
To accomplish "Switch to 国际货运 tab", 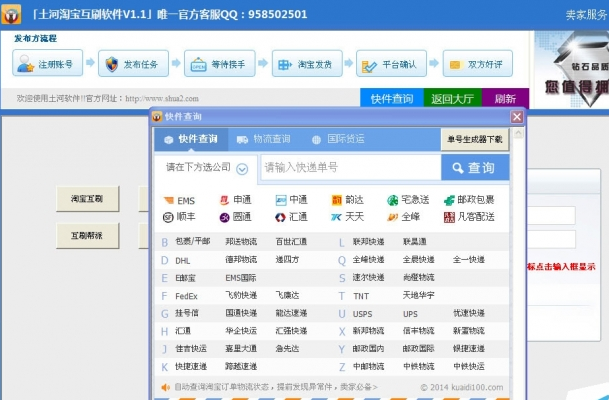I will point(338,139).
